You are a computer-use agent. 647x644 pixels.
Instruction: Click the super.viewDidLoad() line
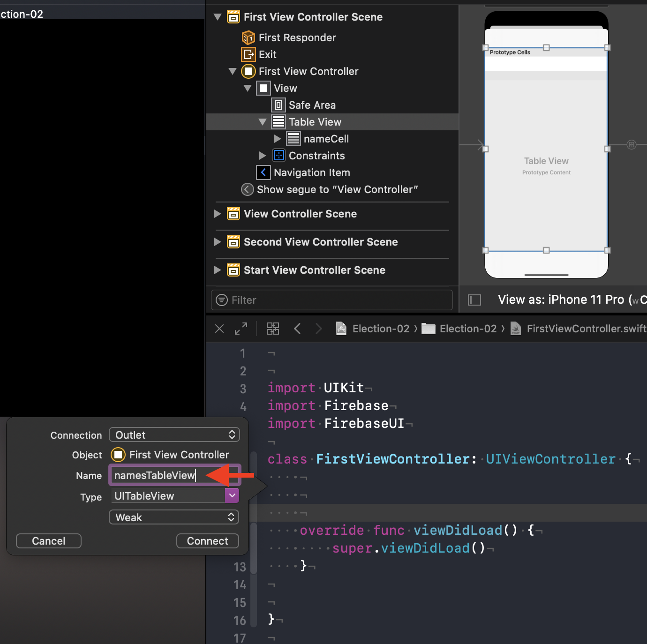tap(408, 548)
